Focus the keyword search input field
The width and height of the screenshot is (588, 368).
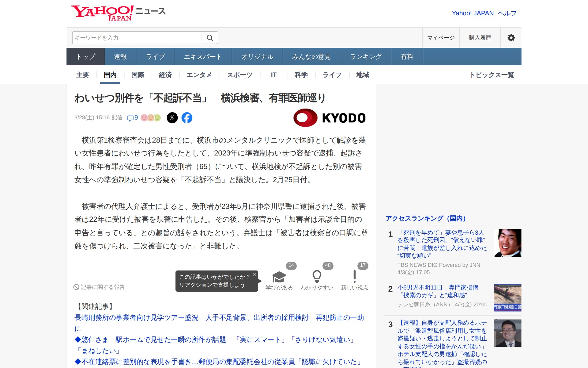(x=137, y=38)
